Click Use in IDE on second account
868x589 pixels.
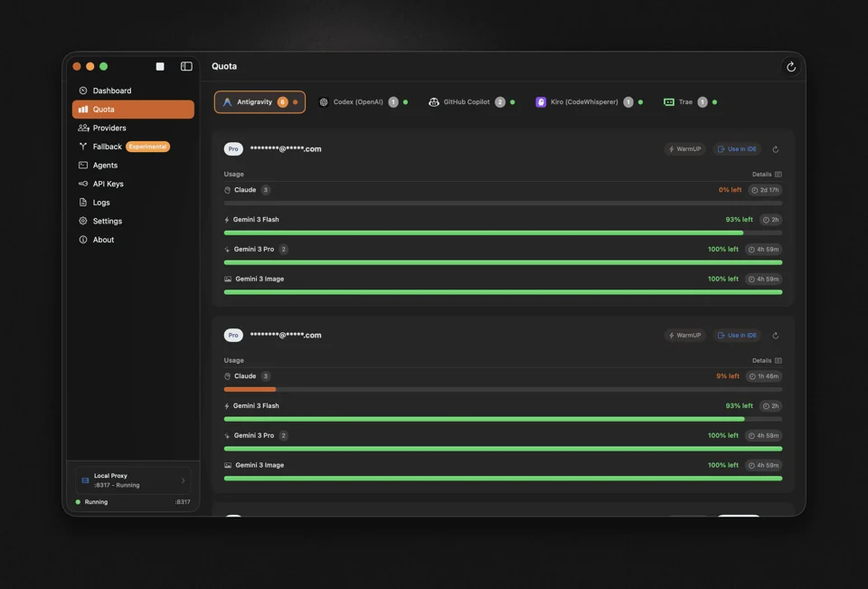point(737,336)
